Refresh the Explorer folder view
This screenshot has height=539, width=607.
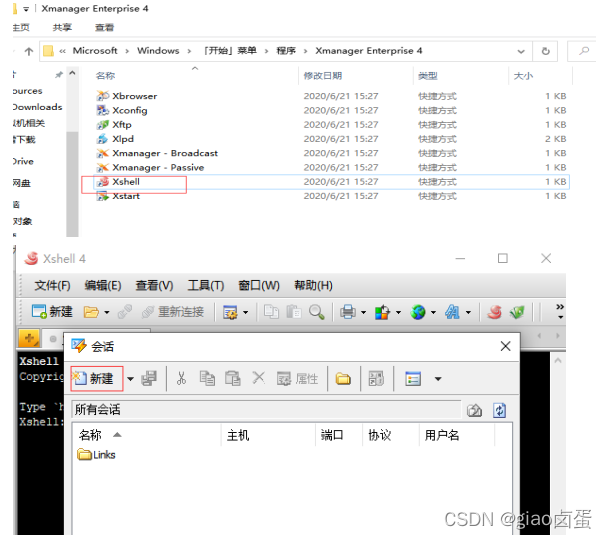point(545,51)
